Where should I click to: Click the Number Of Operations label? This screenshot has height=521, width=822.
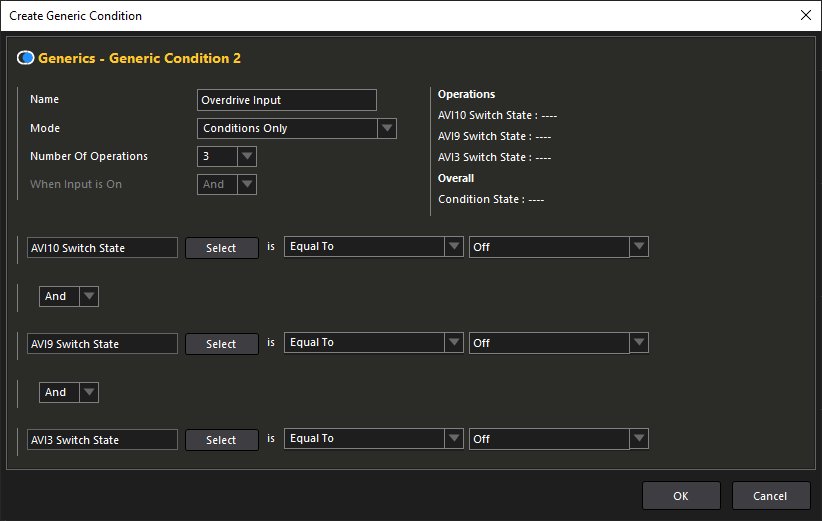click(89, 156)
